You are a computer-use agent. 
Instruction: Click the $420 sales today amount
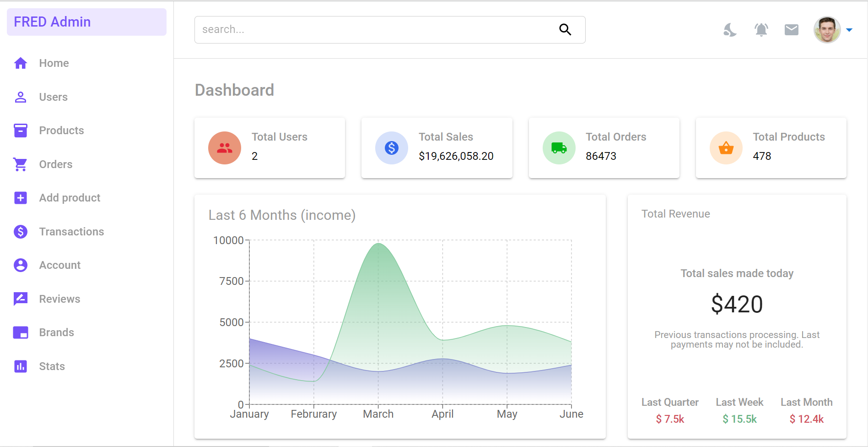click(737, 304)
